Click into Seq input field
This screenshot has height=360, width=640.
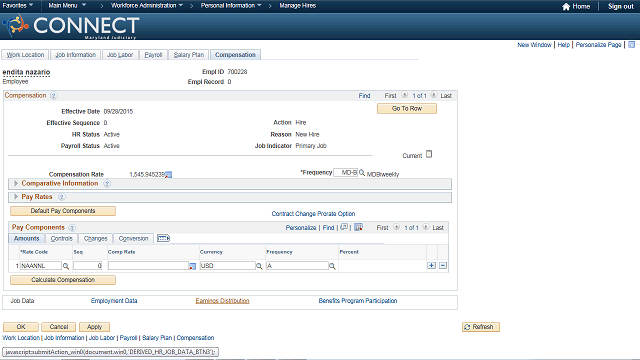click(x=87, y=266)
